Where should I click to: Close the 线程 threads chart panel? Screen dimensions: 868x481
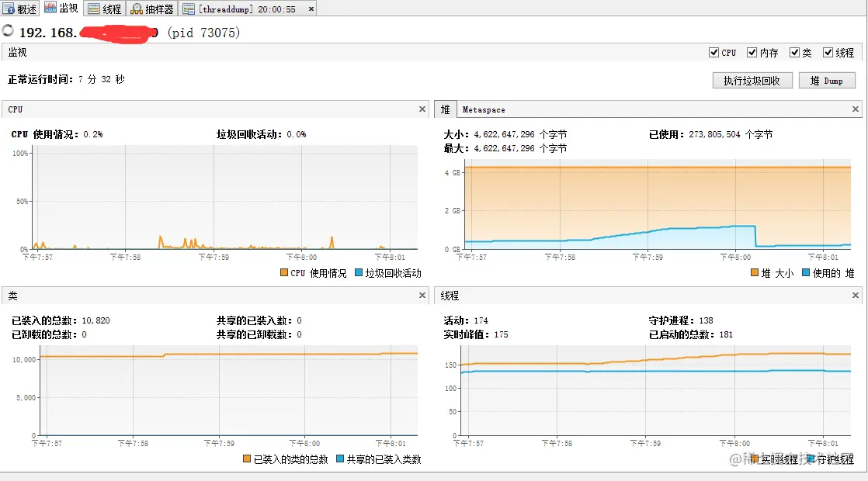click(x=856, y=296)
